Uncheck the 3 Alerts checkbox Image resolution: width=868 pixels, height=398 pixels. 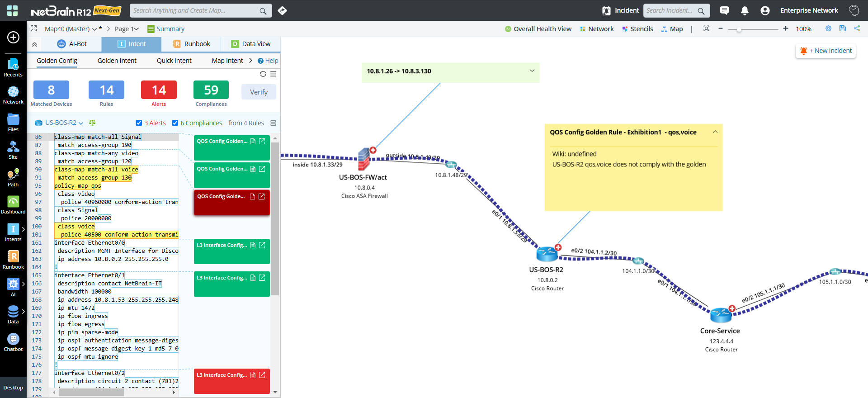139,123
